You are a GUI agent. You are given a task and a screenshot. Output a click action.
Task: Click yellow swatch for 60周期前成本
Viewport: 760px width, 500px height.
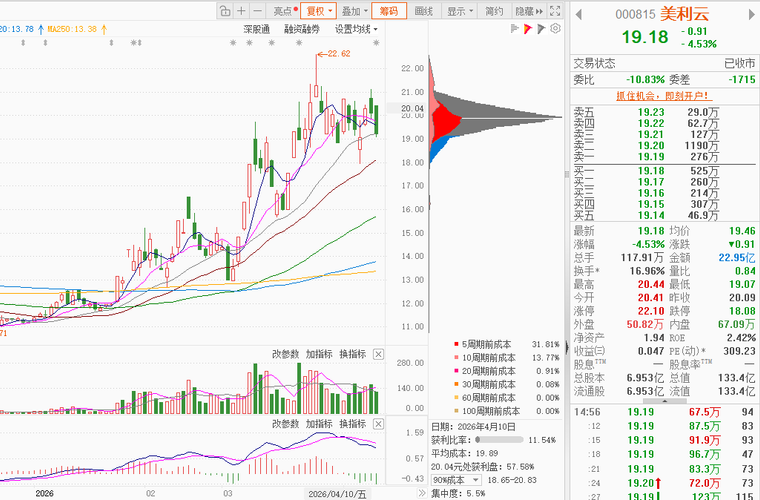(x=456, y=398)
